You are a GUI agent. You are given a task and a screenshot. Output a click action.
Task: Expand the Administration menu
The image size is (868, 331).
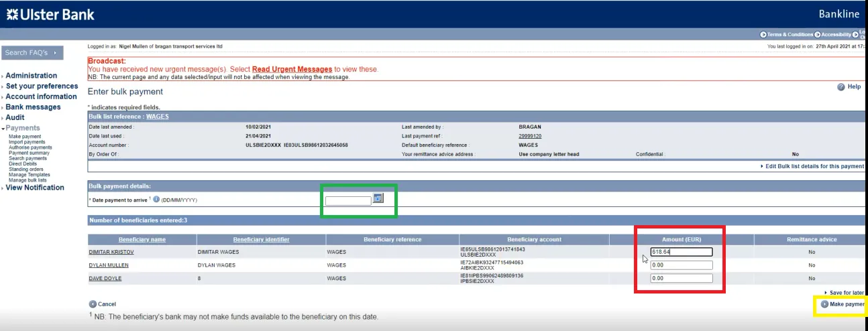[31, 76]
